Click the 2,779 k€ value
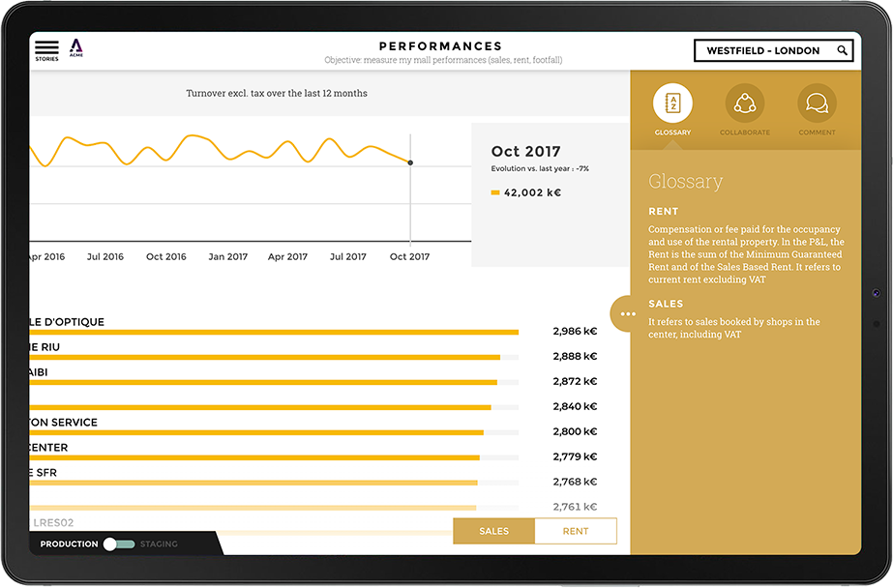 tap(575, 456)
